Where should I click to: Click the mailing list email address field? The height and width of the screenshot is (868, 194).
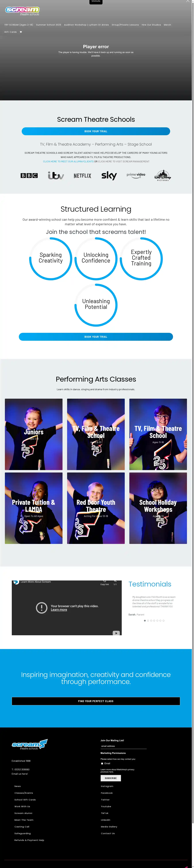click(123, 746)
